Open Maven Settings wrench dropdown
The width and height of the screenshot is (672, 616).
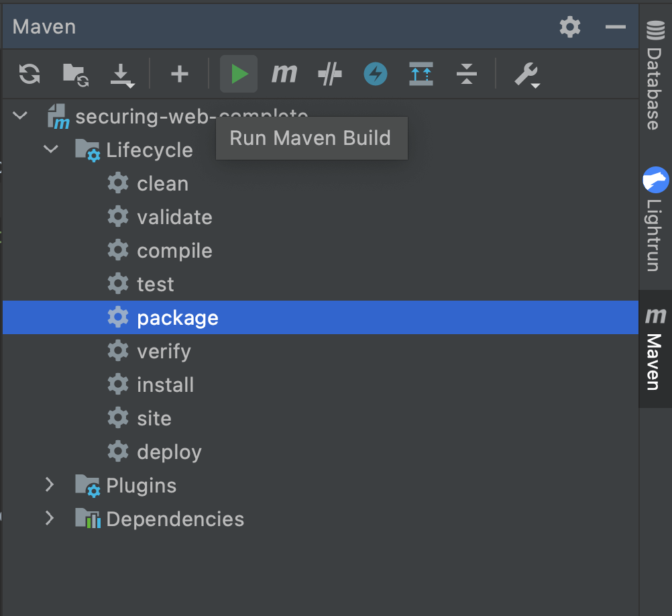pyautogui.click(x=526, y=75)
